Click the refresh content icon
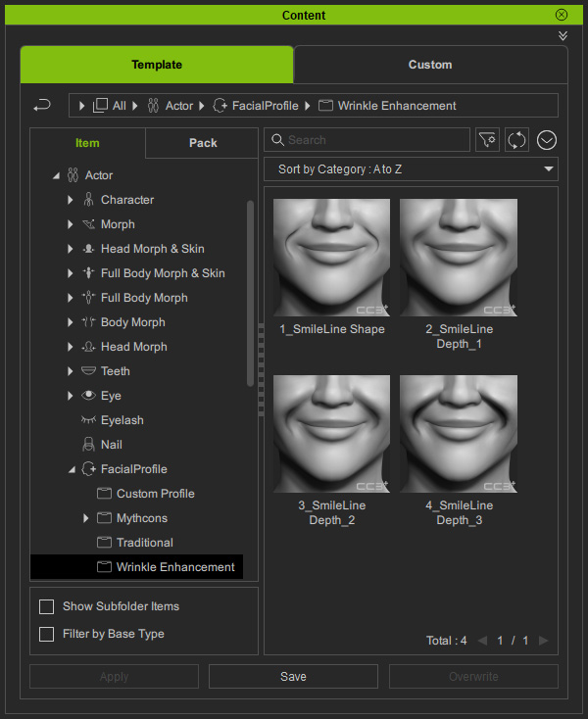Screen dimensions: 588x719 tap(516, 140)
